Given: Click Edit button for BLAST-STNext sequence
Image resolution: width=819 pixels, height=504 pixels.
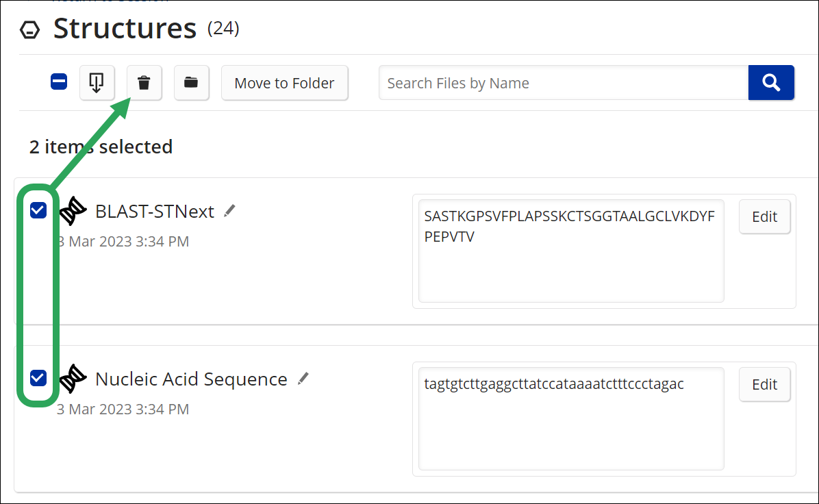Looking at the screenshot, I should [764, 217].
